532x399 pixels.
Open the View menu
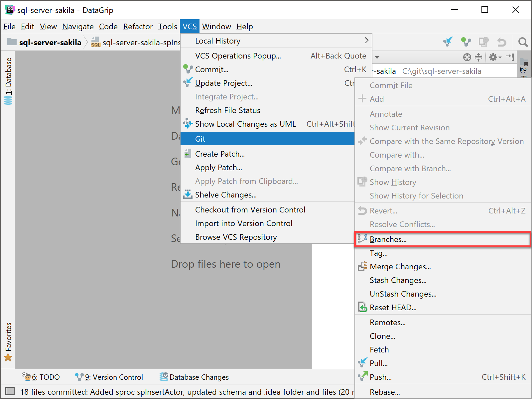tap(48, 27)
